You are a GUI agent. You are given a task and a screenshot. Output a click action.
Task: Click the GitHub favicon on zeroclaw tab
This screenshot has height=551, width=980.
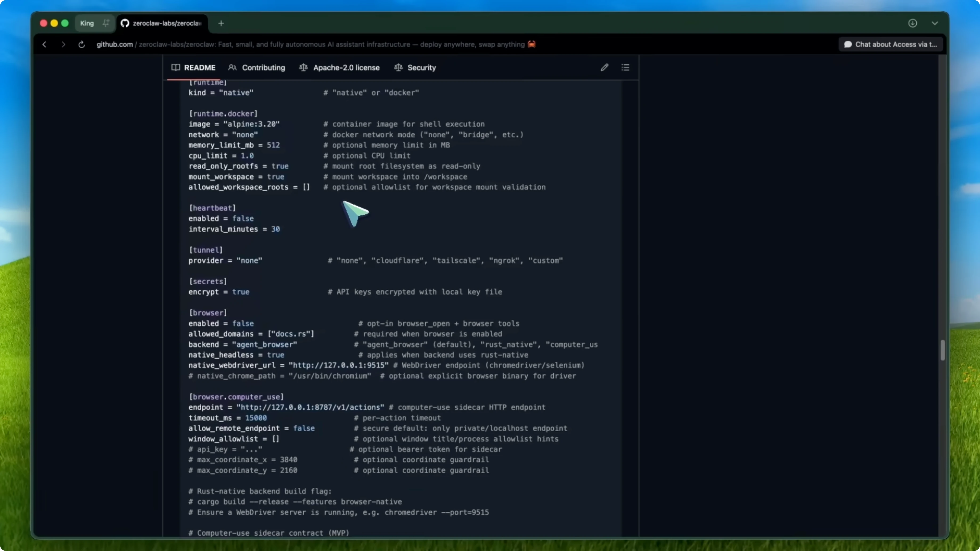coord(125,23)
